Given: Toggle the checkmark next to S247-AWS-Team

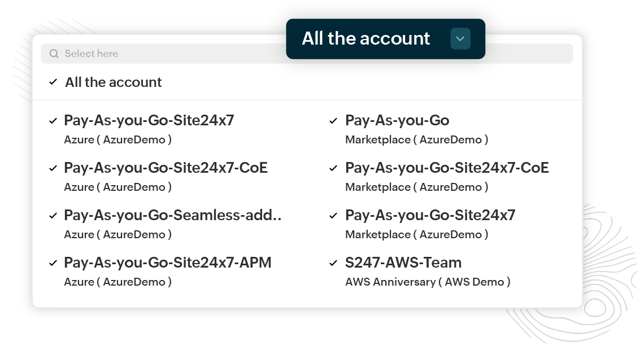Looking at the screenshot, I should [334, 262].
